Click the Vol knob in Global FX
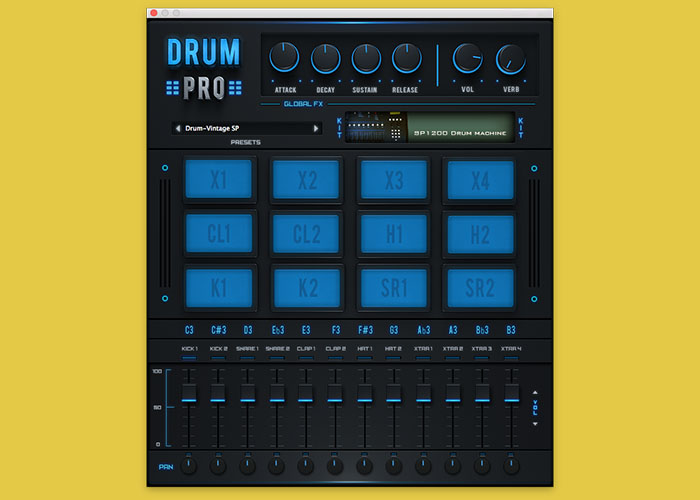Screen dimensions: 700x500 tap(467, 59)
